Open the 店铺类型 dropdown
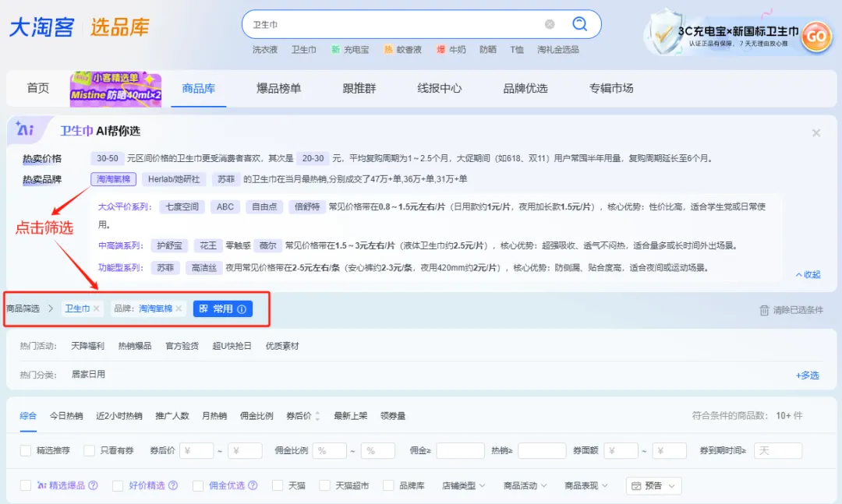Screen dimensions: 842x504 [x=463, y=486]
